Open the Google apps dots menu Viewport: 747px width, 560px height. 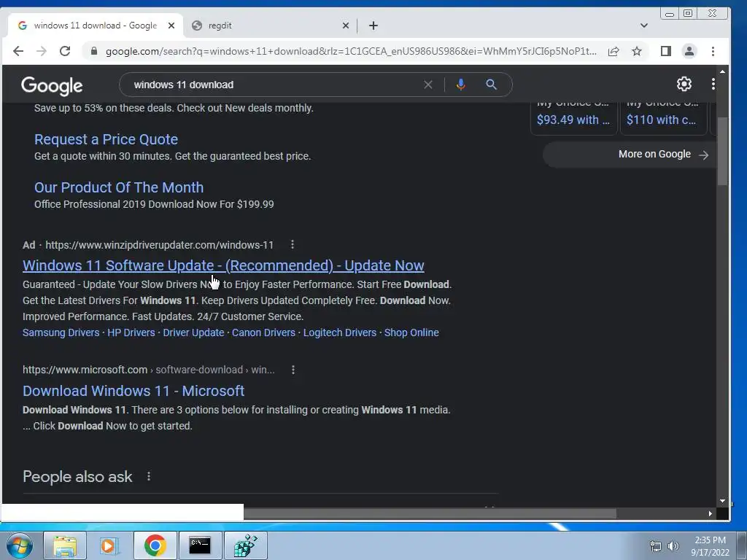[x=713, y=84]
